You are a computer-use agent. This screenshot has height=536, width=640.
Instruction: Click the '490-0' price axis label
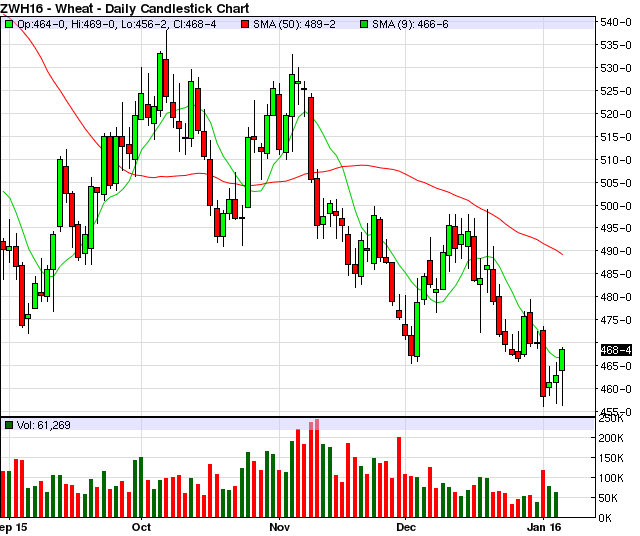[616, 251]
